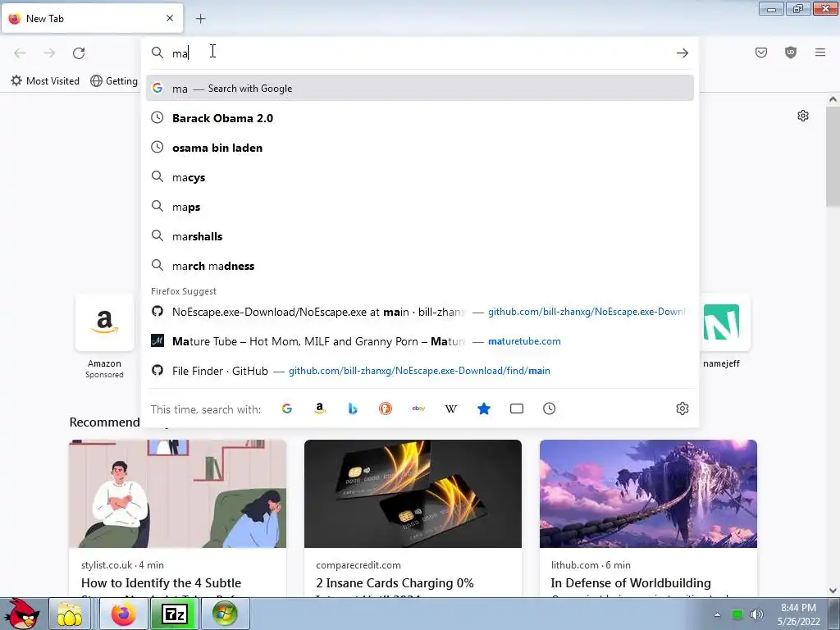
Task: Click the Forward navigation arrow
Action: click(49, 53)
